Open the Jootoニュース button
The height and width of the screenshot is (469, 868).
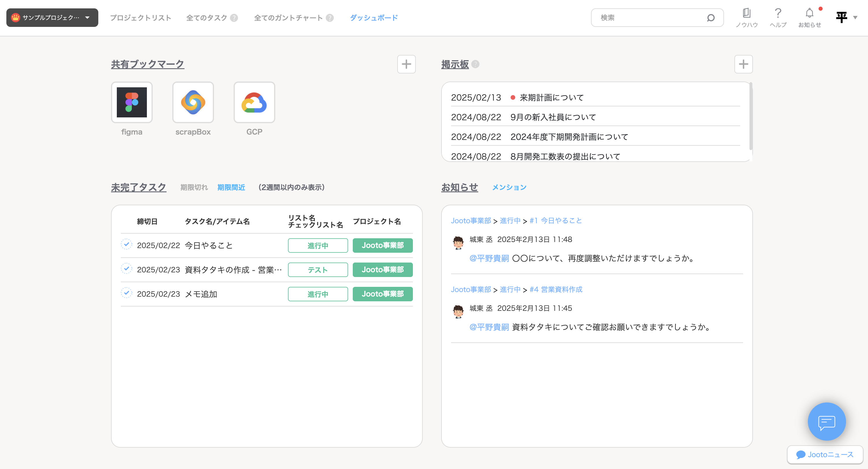tap(825, 455)
